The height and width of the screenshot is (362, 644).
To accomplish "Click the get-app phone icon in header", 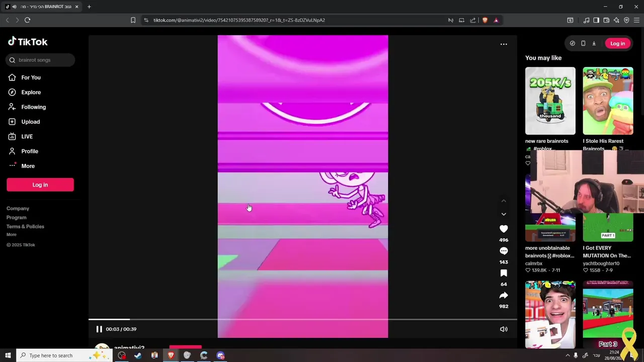I will tap(583, 43).
